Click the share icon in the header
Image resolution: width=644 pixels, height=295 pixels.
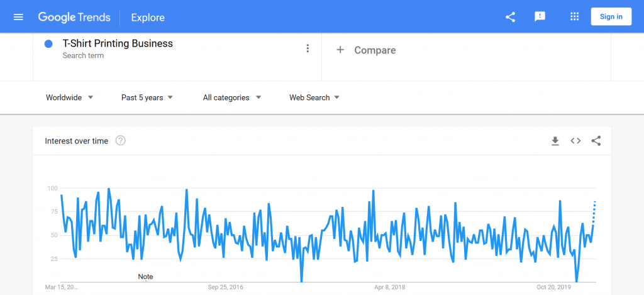[510, 17]
